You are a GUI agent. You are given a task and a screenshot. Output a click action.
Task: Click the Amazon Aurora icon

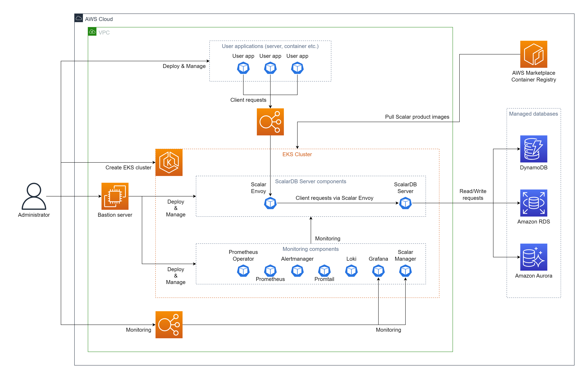pos(533,257)
